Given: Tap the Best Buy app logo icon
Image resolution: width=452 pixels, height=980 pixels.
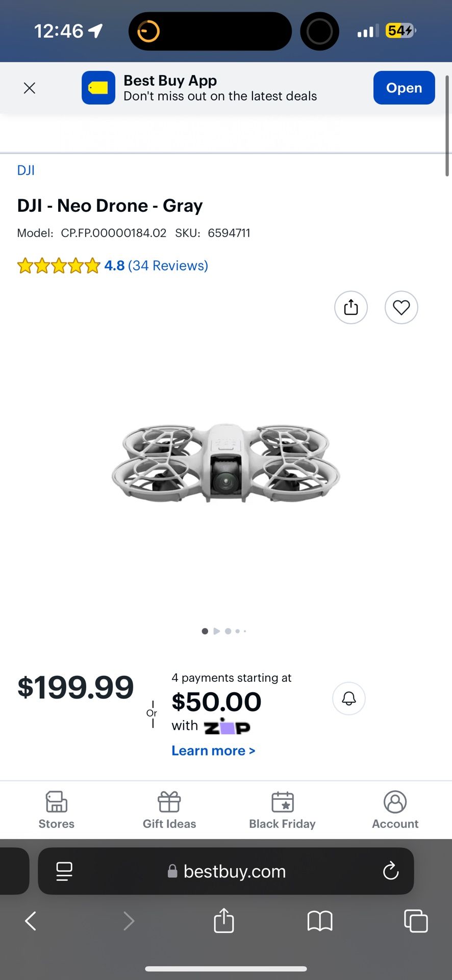Looking at the screenshot, I should (98, 88).
